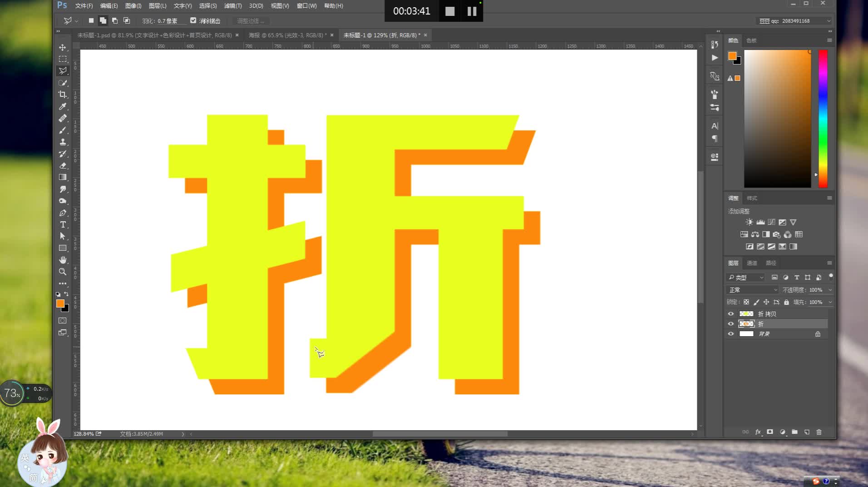
Task: Select the Hand tool
Action: click(x=63, y=260)
